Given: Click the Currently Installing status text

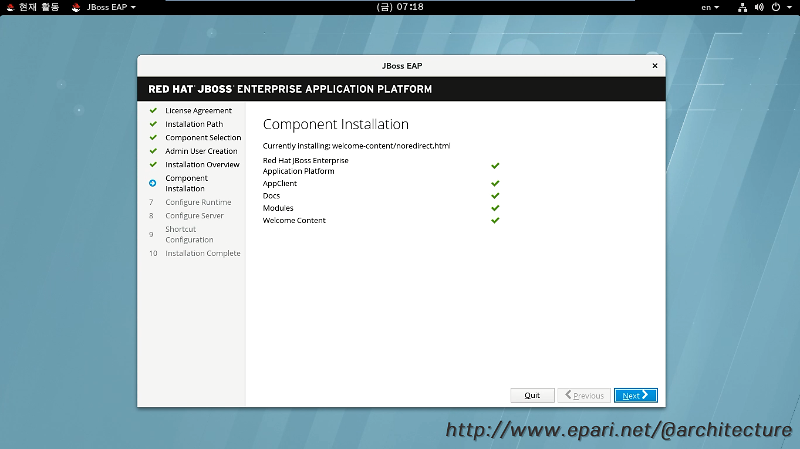Looking at the screenshot, I should point(356,146).
